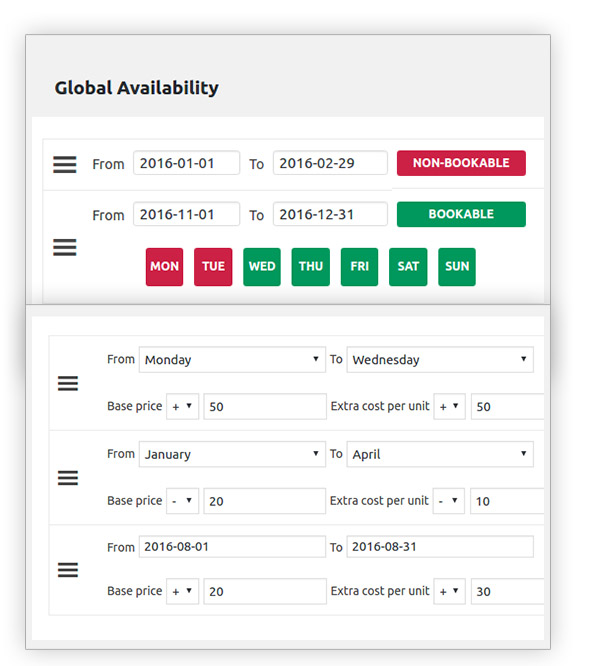600x666 pixels.
Task: Click the drag handle of the 2016-08-01 row
Action: tap(68, 570)
